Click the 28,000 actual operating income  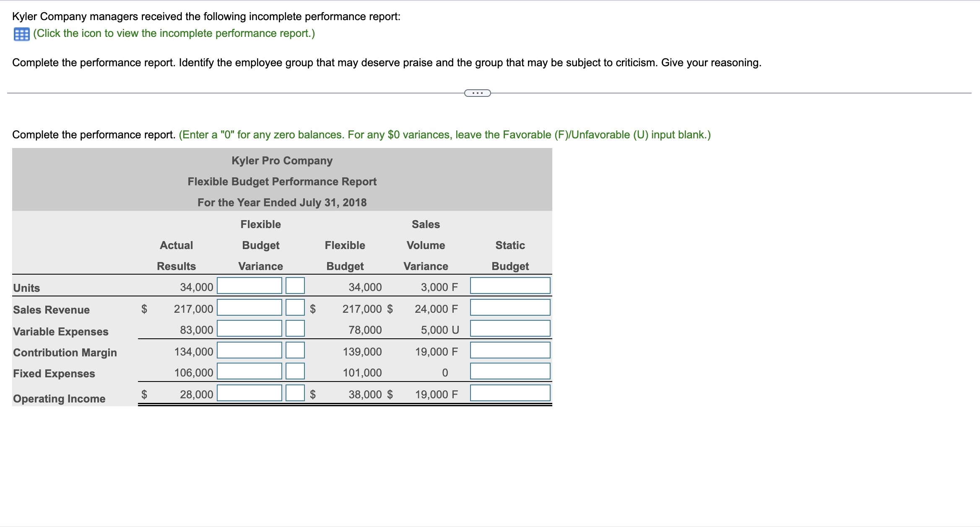click(x=197, y=395)
